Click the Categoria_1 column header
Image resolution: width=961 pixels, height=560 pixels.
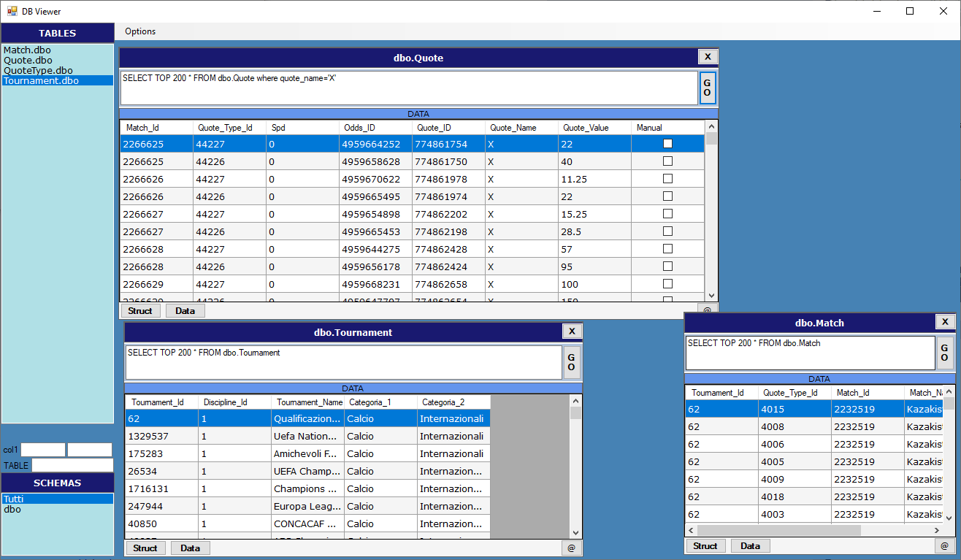click(380, 402)
